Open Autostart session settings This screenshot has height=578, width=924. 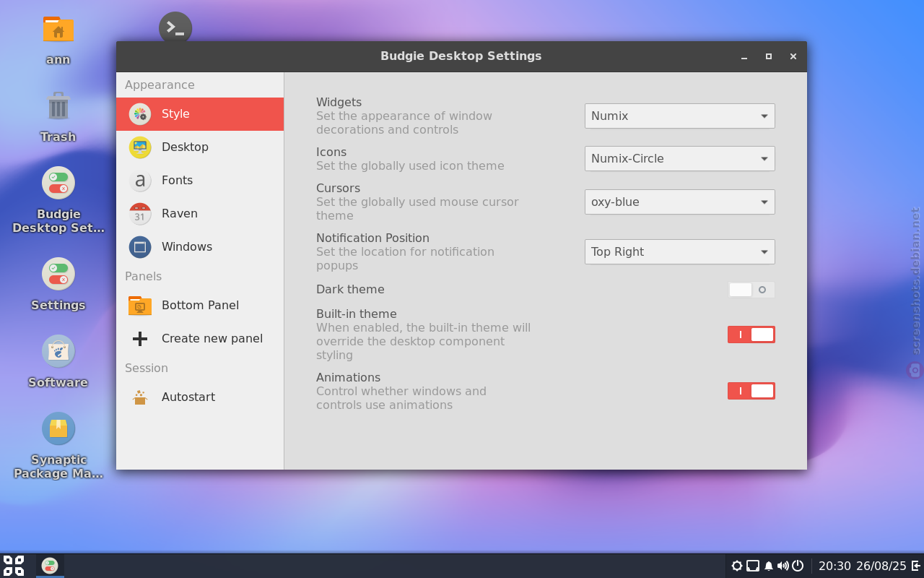pyautogui.click(x=200, y=397)
